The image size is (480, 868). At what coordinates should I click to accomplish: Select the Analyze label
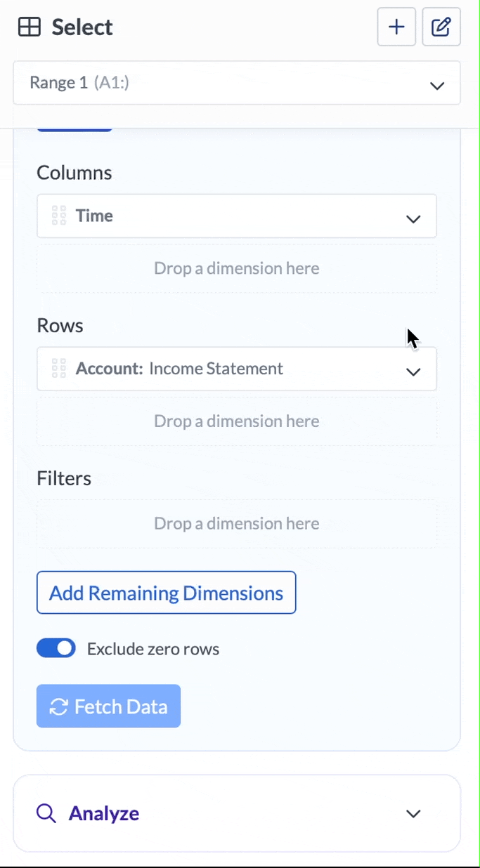[x=103, y=813]
